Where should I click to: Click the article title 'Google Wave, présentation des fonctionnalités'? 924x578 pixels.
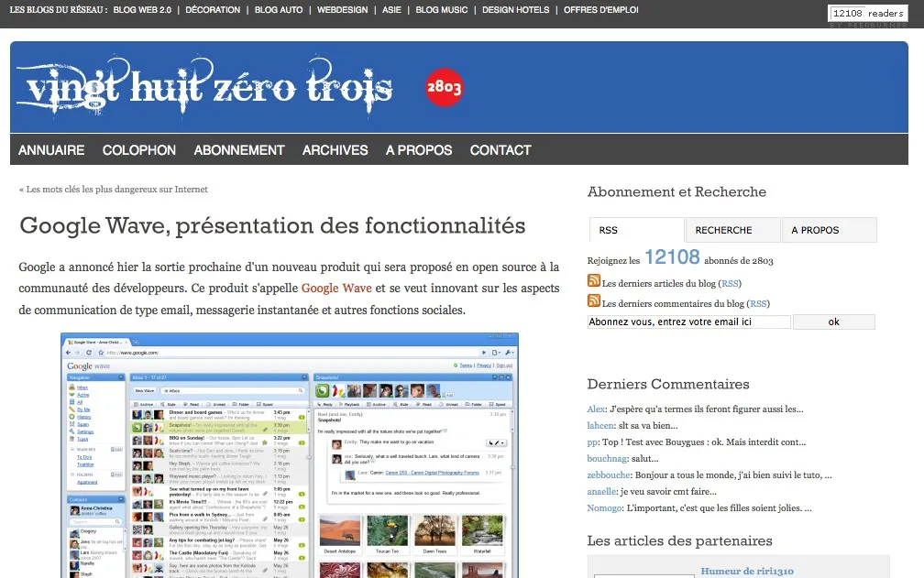[272, 225]
